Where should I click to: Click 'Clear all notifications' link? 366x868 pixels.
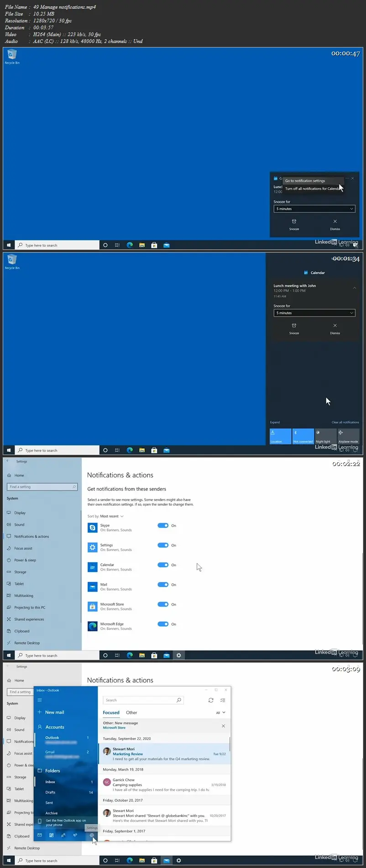(x=345, y=422)
